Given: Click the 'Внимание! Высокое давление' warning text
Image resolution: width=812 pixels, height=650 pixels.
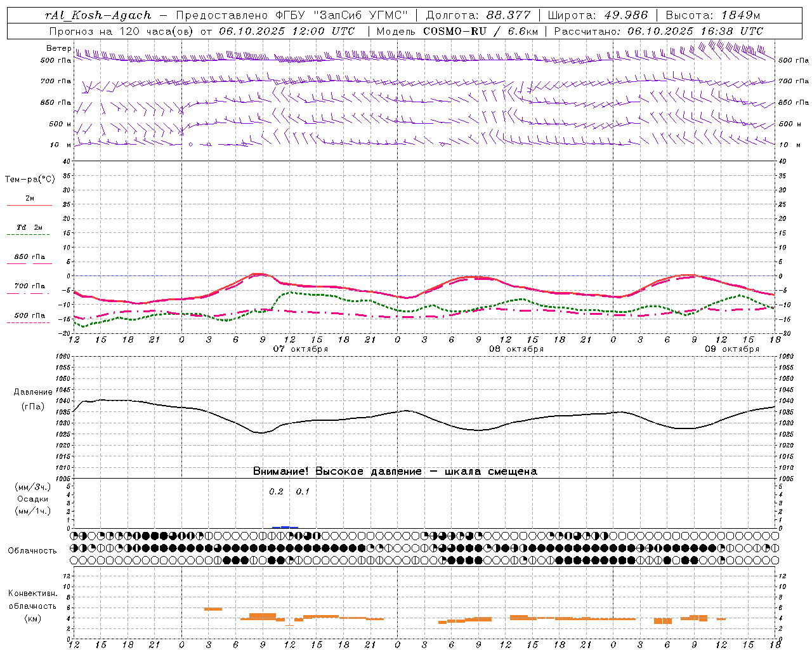Looking at the screenshot, I should pyautogui.click(x=337, y=472).
